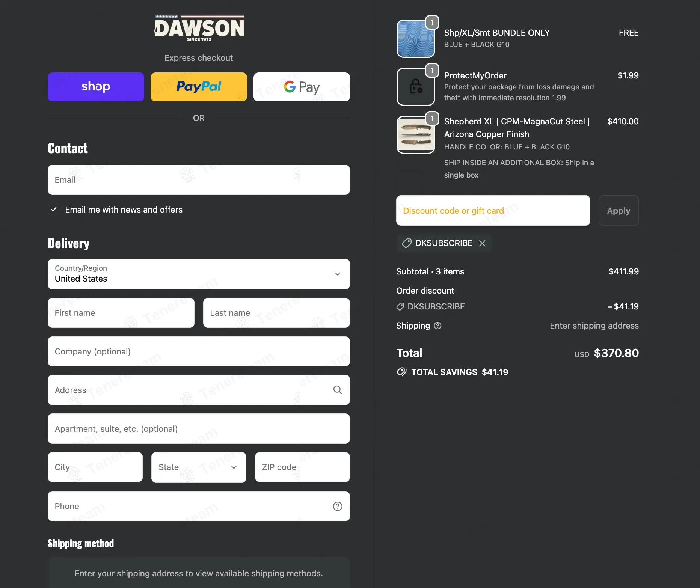Open the Phone field help icon
This screenshot has height=588, width=700.
tap(338, 506)
